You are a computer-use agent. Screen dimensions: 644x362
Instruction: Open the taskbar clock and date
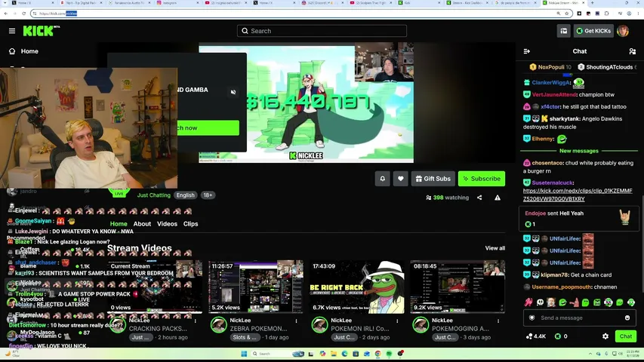coord(633,354)
